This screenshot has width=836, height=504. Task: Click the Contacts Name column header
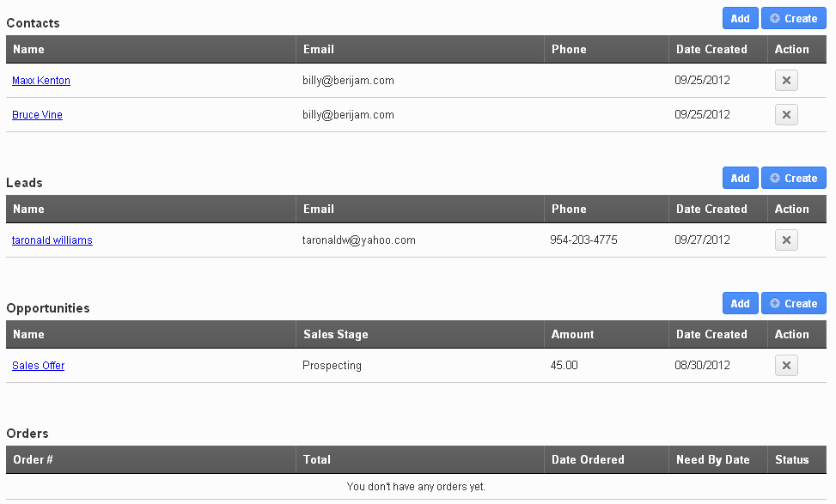[x=29, y=50]
